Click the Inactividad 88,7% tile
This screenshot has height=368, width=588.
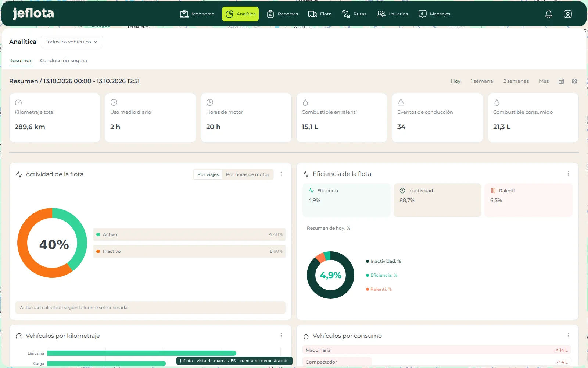(437, 200)
